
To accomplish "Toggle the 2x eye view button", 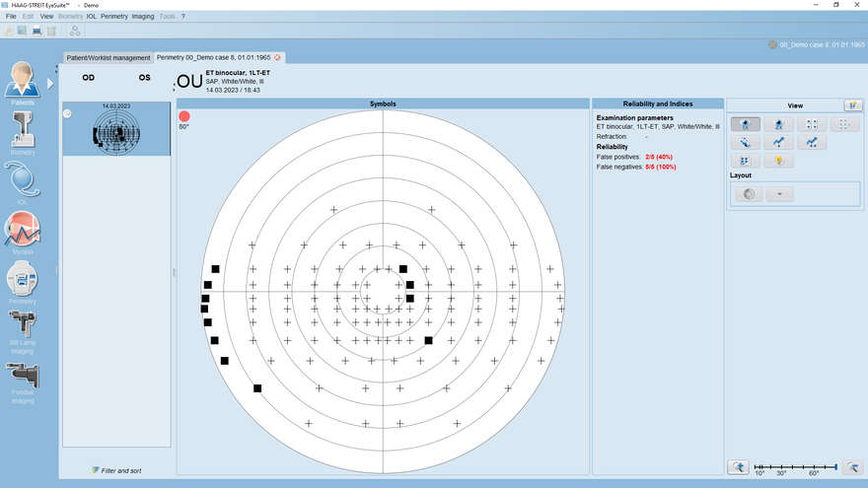I will [x=778, y=124].
